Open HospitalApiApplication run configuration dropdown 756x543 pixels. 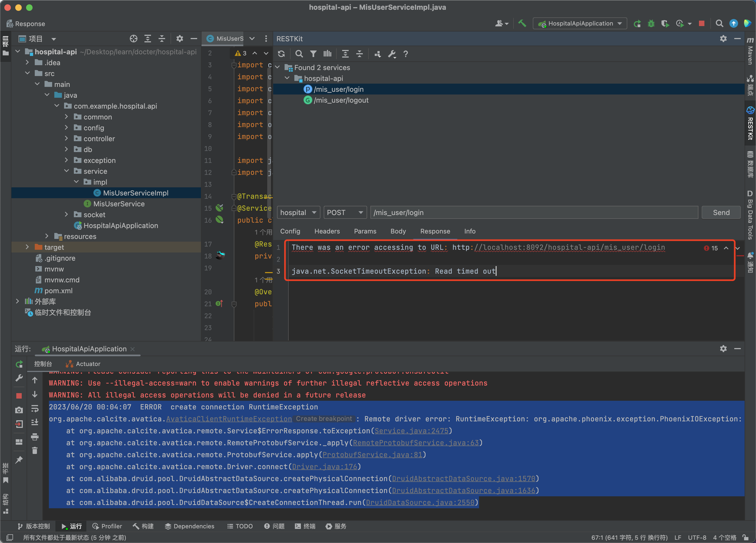click(580, 24)
